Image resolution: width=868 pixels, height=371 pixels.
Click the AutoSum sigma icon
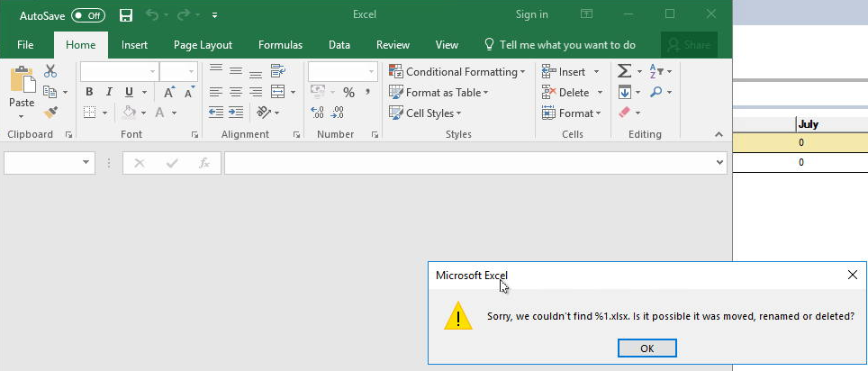[x=624, y=71]
